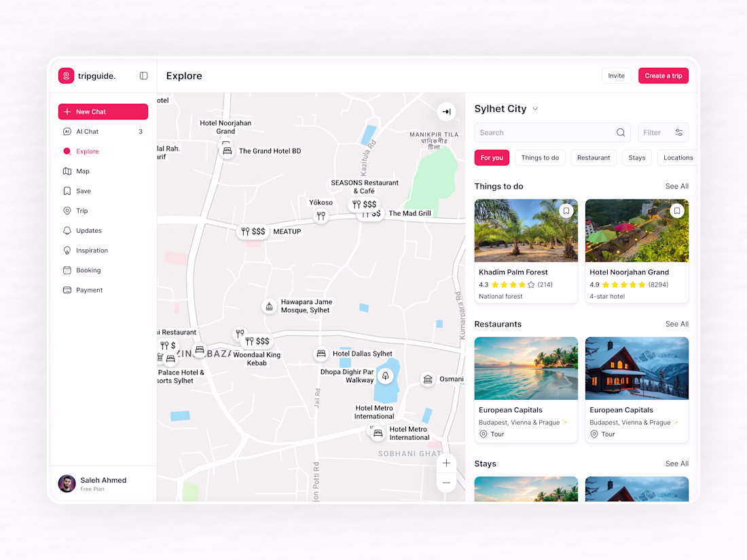See All in Things to do
747x560 pixels.
[676, 186]
